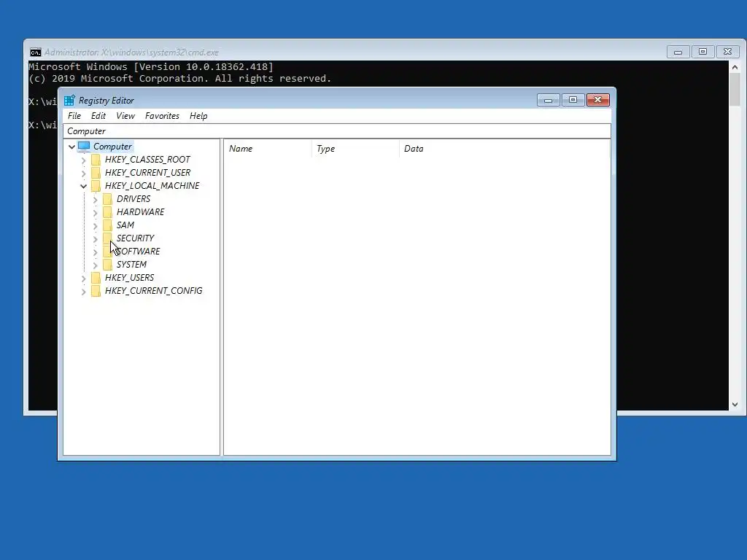Select the HKEY_LOCAL_MACHINE label
This screenshot has width=747, height=560.
(152, 186)
